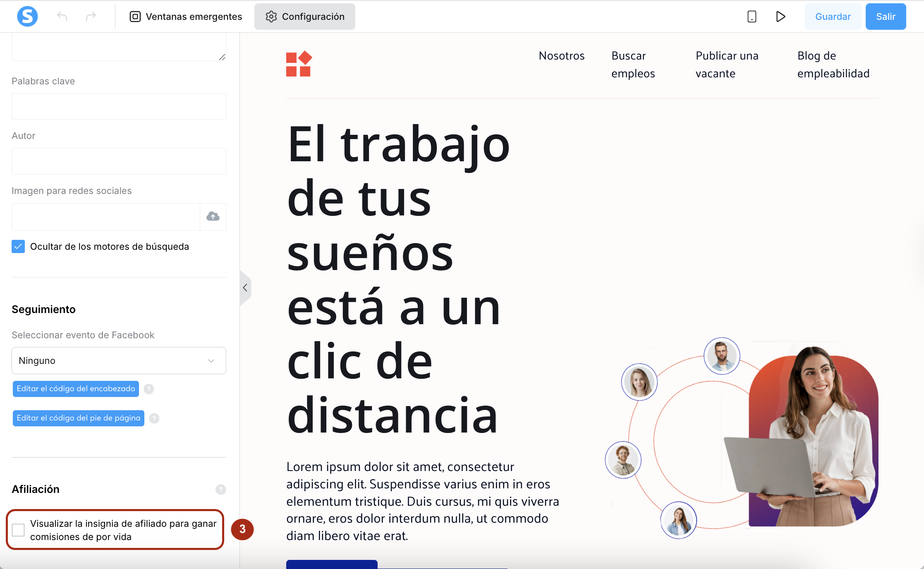Open help icon beside header code button

149,389
